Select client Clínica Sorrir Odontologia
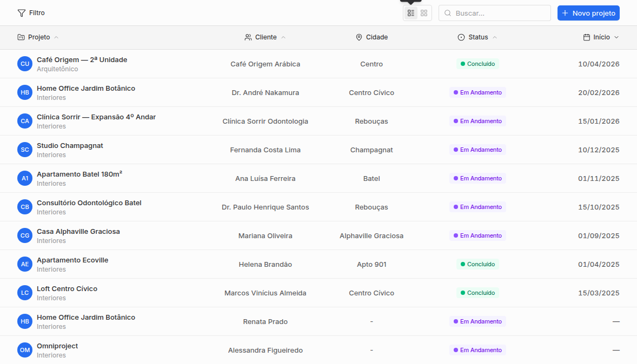The image size is (637, 364). [x=266, y=121]
